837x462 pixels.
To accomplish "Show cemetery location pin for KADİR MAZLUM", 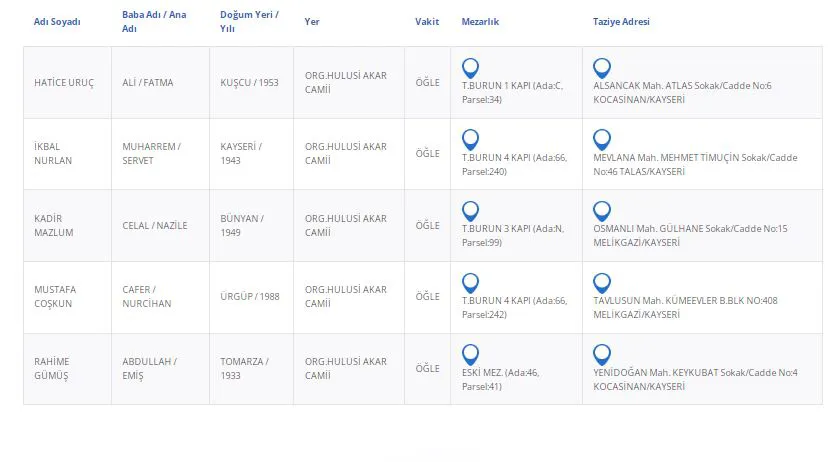I will coord(470,211).
